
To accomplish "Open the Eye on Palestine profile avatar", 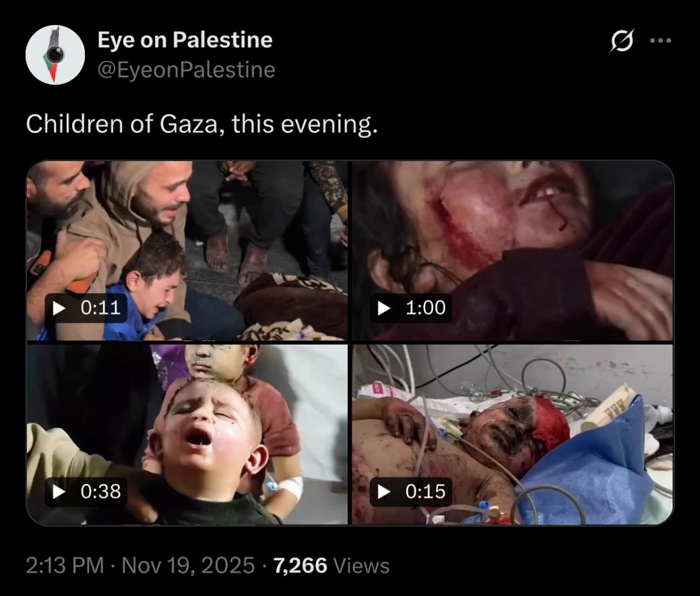I will [x=55, y=55].
